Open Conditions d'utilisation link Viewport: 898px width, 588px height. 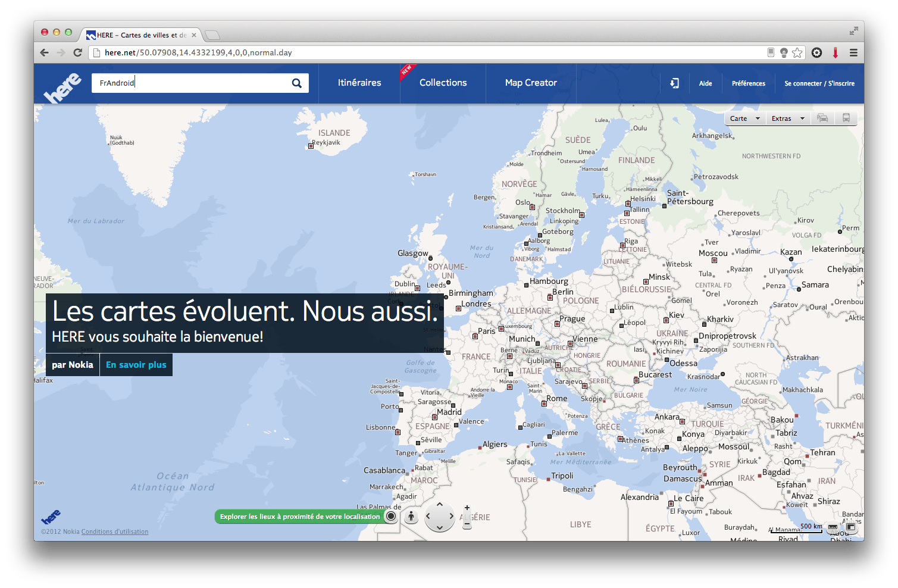[115, 532]
